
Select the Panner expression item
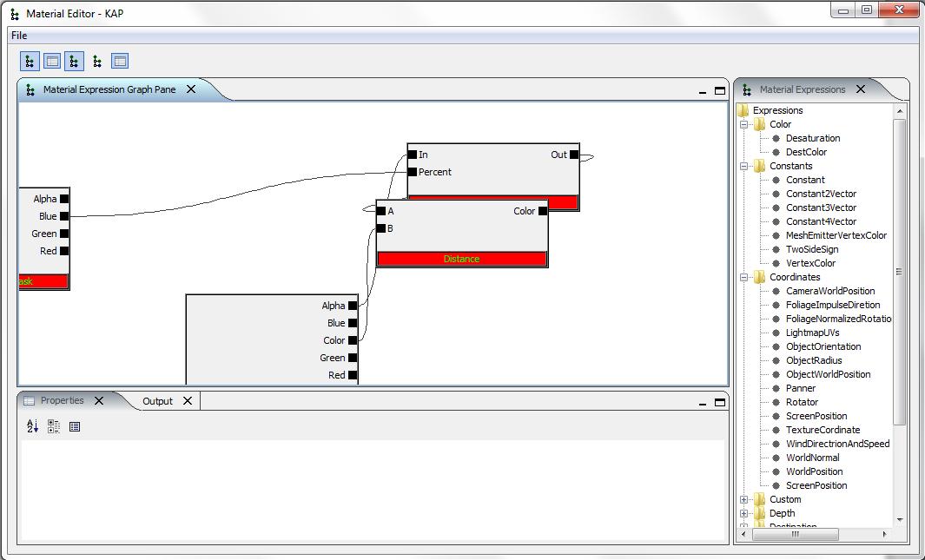801,388
